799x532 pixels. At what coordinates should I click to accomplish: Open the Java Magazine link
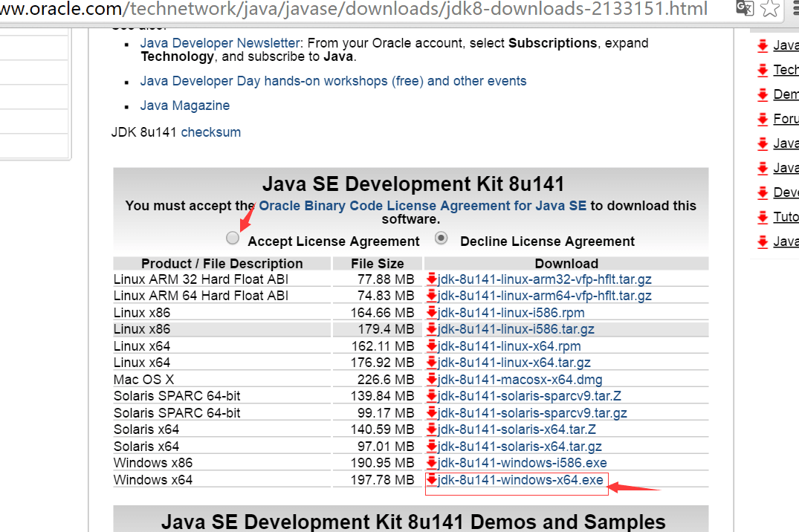[x=184, y=106]
